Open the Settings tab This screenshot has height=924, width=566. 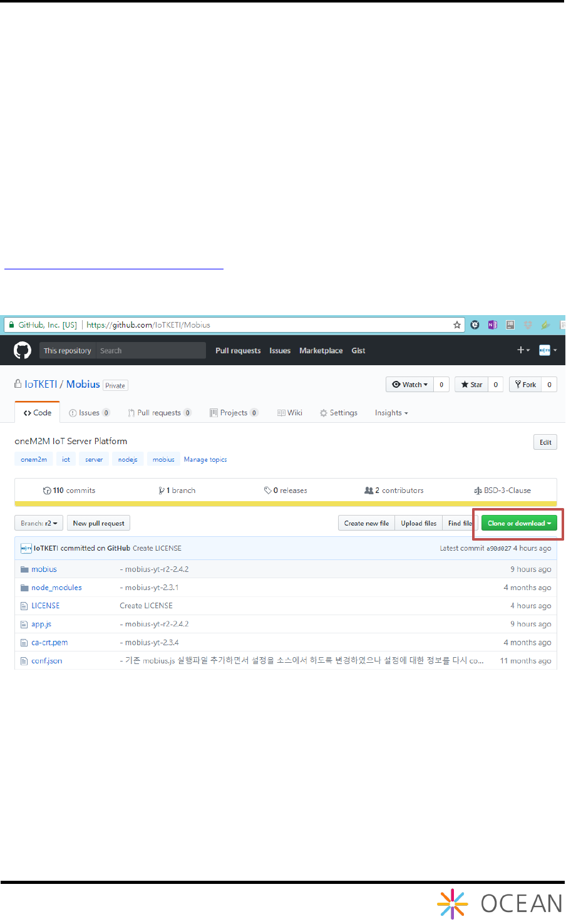[339, 413]
